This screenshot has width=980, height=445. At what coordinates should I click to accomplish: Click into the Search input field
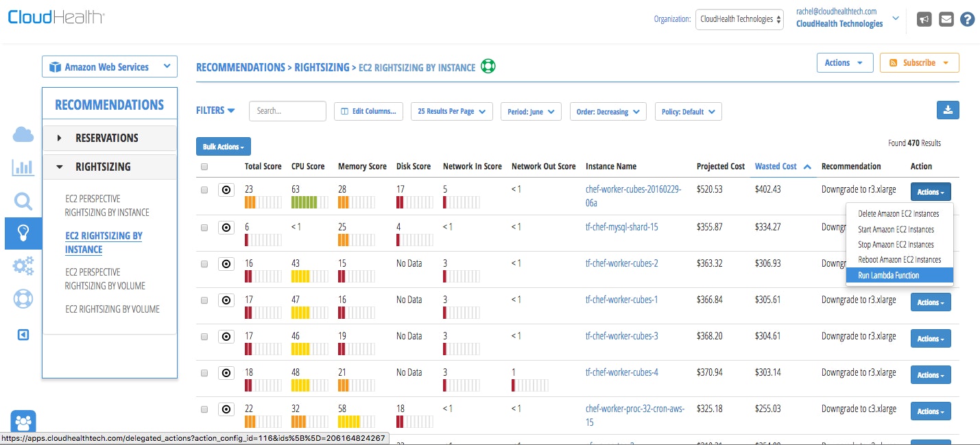tap(287, 111)
